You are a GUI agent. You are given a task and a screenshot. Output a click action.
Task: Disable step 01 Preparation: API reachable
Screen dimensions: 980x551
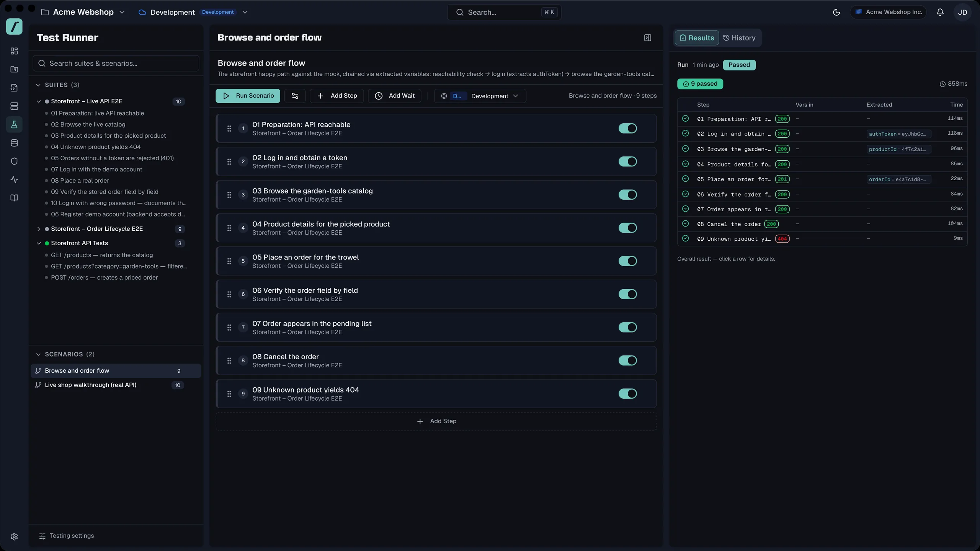[x=628, y=129]
